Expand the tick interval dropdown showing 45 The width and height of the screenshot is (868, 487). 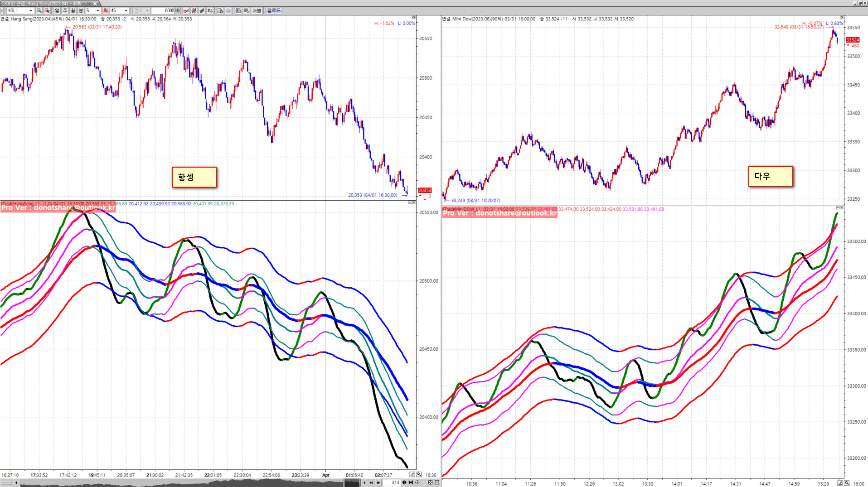coord(126,10)
